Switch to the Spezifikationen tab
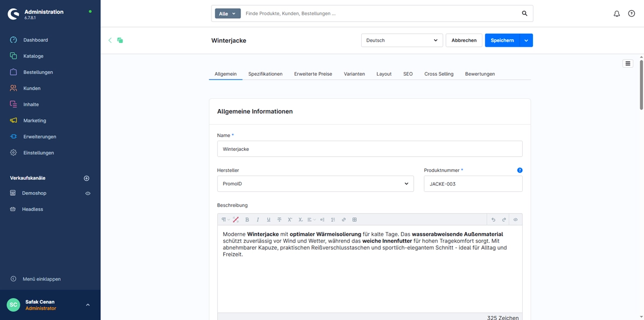Image resolution: width=644 pixels, height=320 pixels. pyautogui.click(x=265, y=74)
